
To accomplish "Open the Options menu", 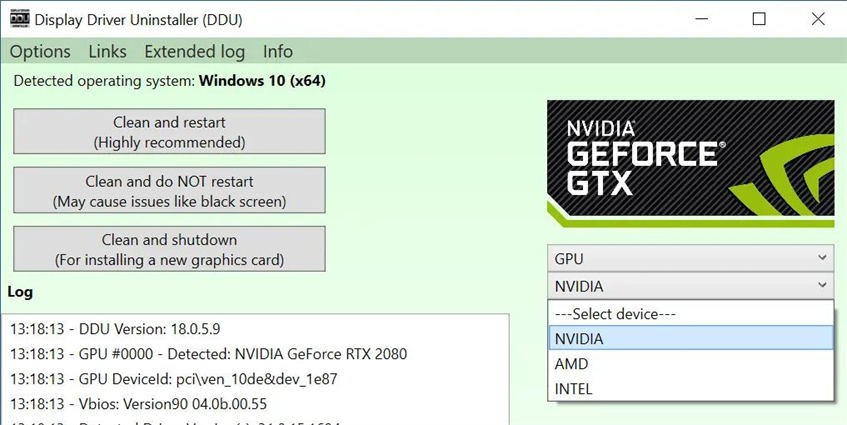I will click(x=40, y=51).
